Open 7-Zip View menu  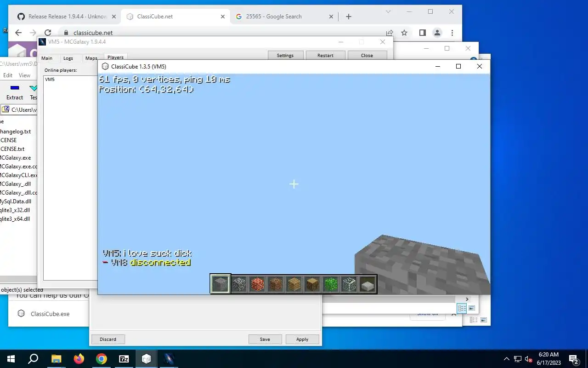click(24, 75)
